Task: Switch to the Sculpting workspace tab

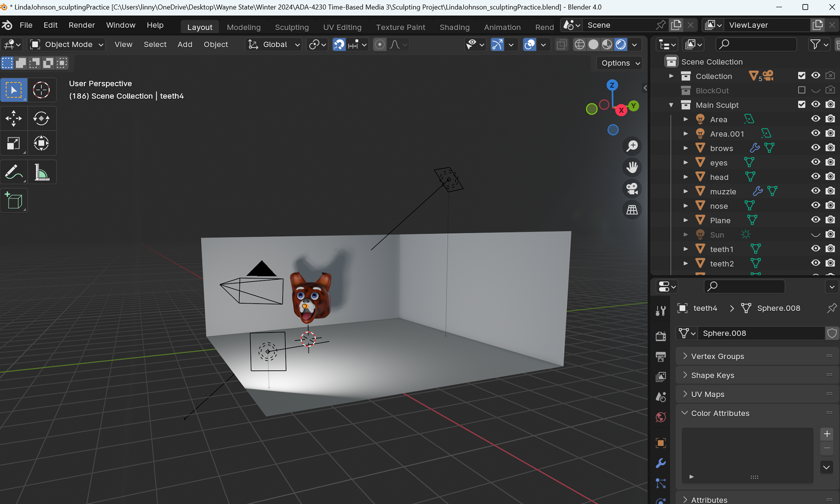Action: tap(291, 27)
